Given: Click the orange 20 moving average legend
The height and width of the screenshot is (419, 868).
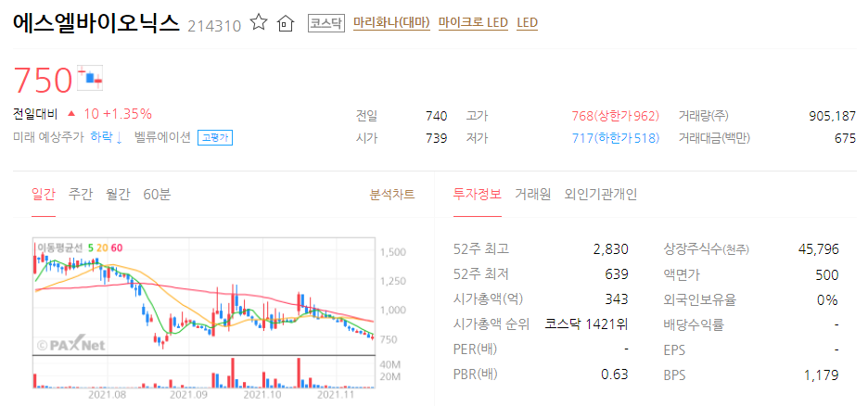Looking at the screenshot, I should (102, 248).
